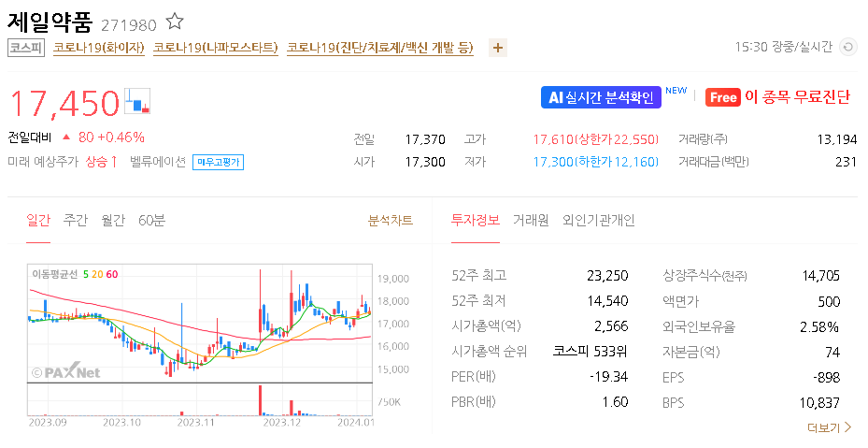Click the 액면가 value 500
This screenshot has height=448, width=868.
coord(830,301)
